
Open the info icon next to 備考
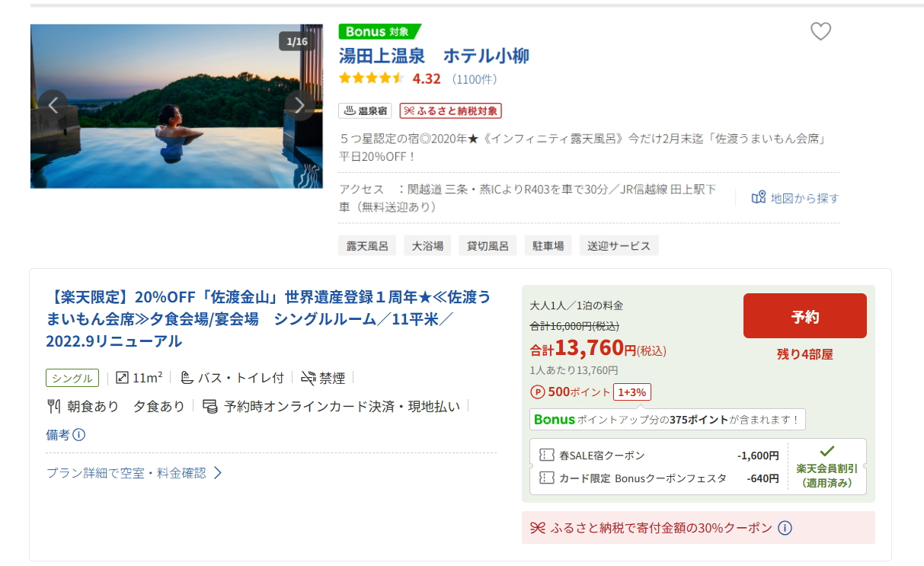tap(78, 435)
